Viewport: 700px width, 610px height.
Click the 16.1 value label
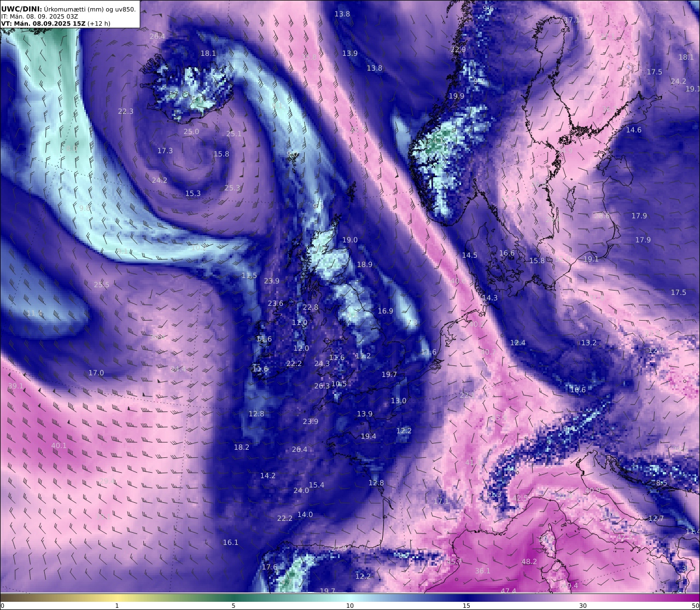coord(231,543)
